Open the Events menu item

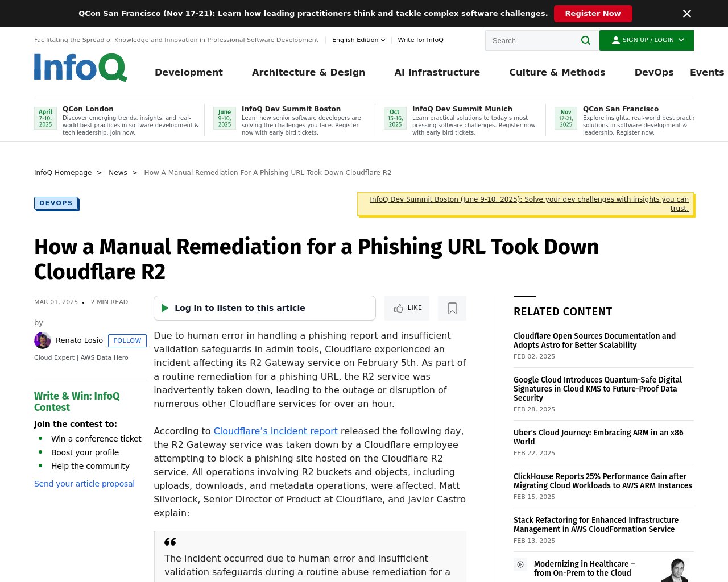(707, 72)
